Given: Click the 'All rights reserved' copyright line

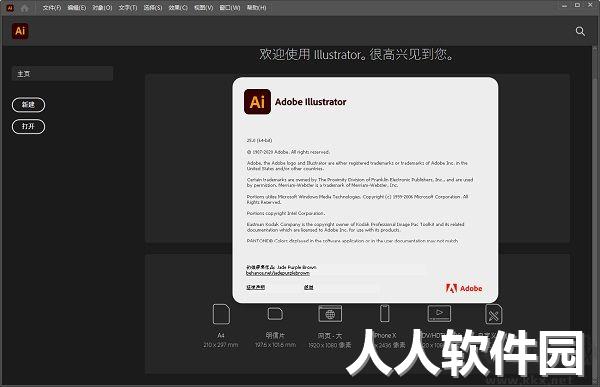Looking at the screenshot, I should pyautogui.click(x=288, y=152).
